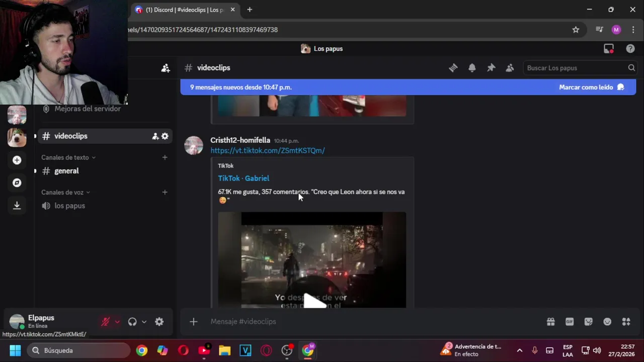Open Advertencia de t... weather widget

pyautogui.click(x=472, y=350)
